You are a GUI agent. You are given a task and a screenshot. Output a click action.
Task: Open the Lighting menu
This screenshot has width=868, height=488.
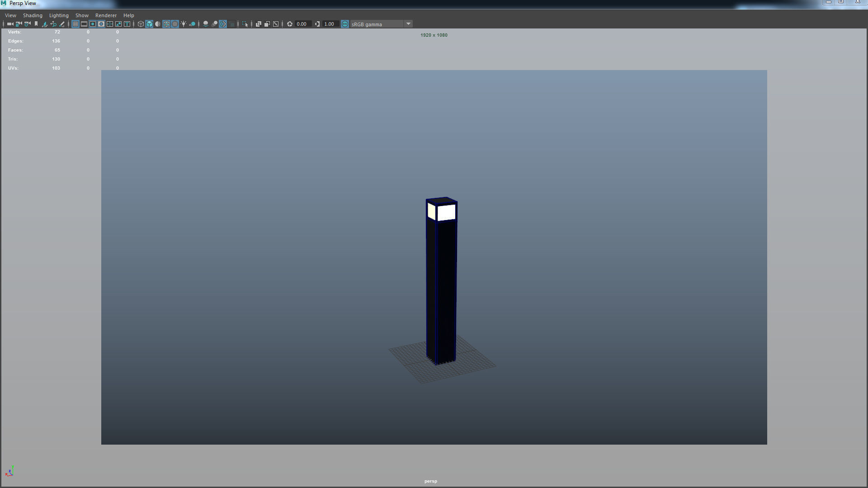click(59, 15)
